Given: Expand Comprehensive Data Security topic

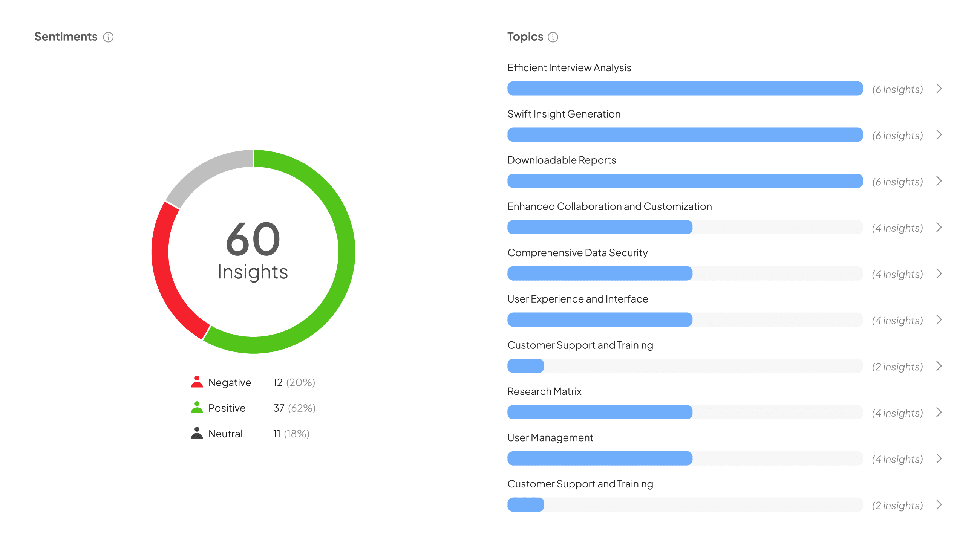Looking at the screenshot, I should click(x=941, y=274).
